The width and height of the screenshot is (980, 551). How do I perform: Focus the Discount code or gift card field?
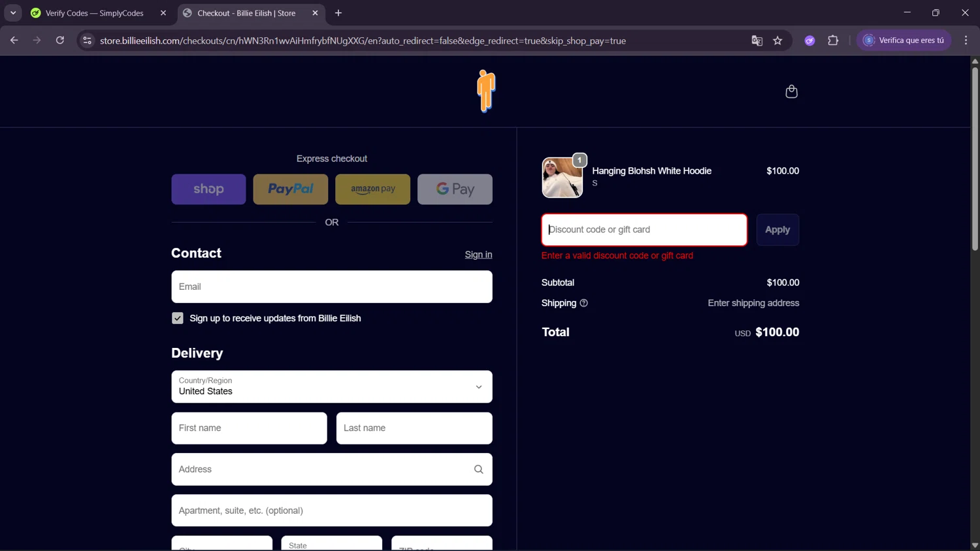[644, 230]
